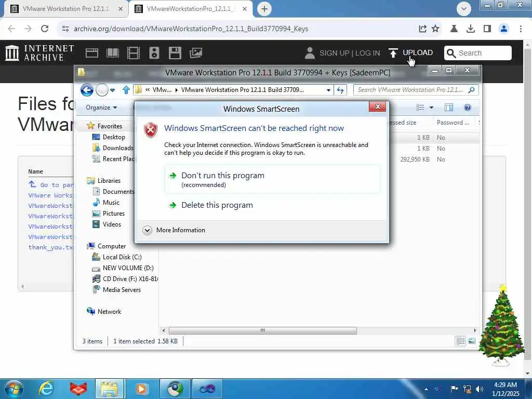Toggle the browser side panel icon
This screenshot has height=399, width=532.
[x=487, y=29]
